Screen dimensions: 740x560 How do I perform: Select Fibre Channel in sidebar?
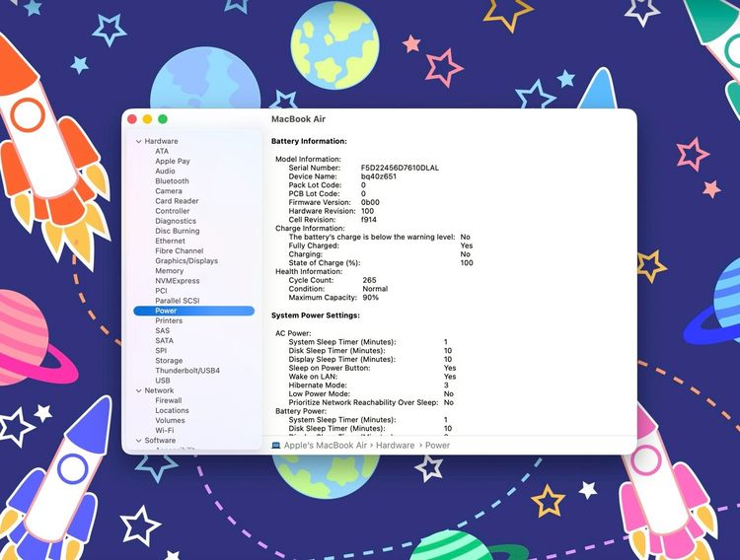coord(180,251)
